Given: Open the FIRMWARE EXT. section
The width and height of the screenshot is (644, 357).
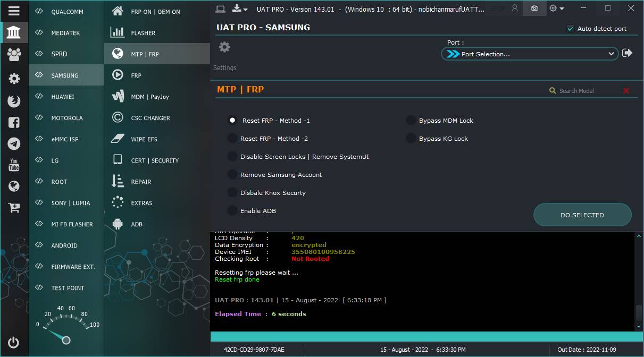Looking at the screenshot, I should (66, 267).
